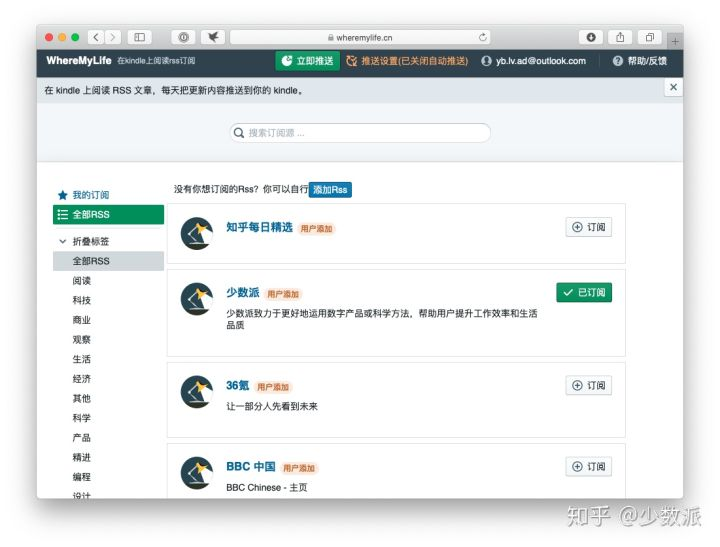Subscribe to BBC 中国 feed
This screenshot has width=720, height=547.
pyautogui.click(x=589, y=467)
